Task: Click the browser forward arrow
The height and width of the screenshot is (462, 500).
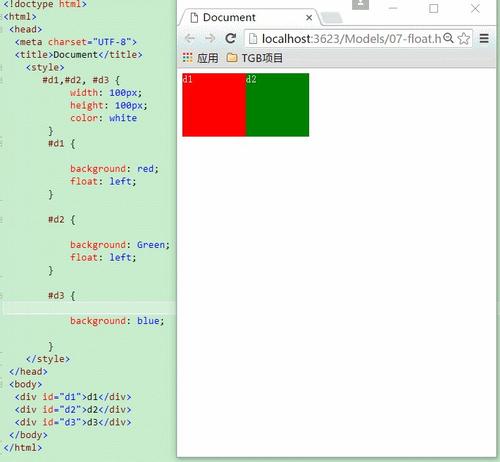Action: tap(210, 38)
